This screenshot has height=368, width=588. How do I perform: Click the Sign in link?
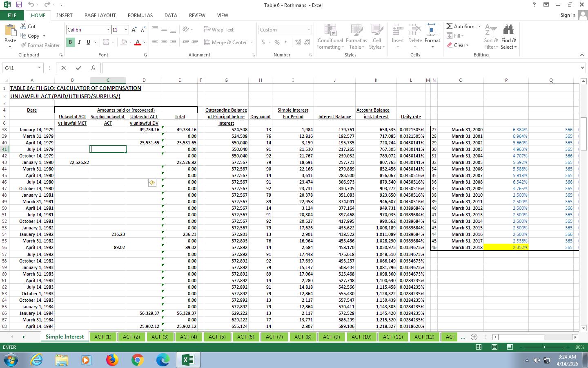point(568,15)
